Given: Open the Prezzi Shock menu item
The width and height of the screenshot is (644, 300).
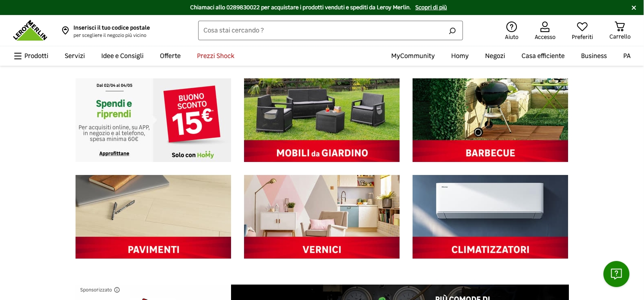Looking at the screenshot, I should [216, 56].
